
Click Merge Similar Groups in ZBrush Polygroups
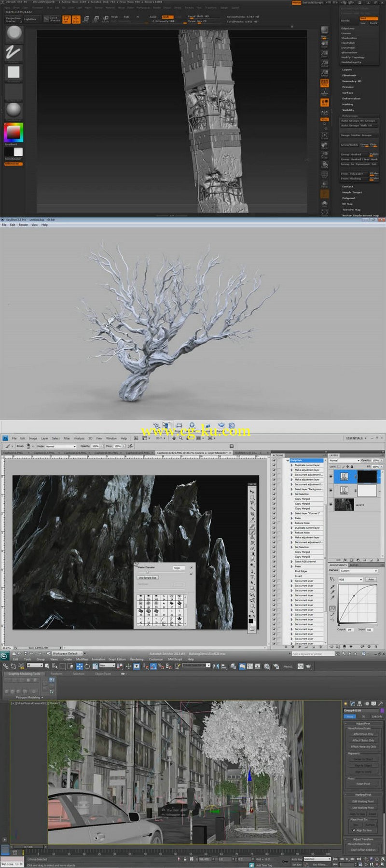[359, 135]
